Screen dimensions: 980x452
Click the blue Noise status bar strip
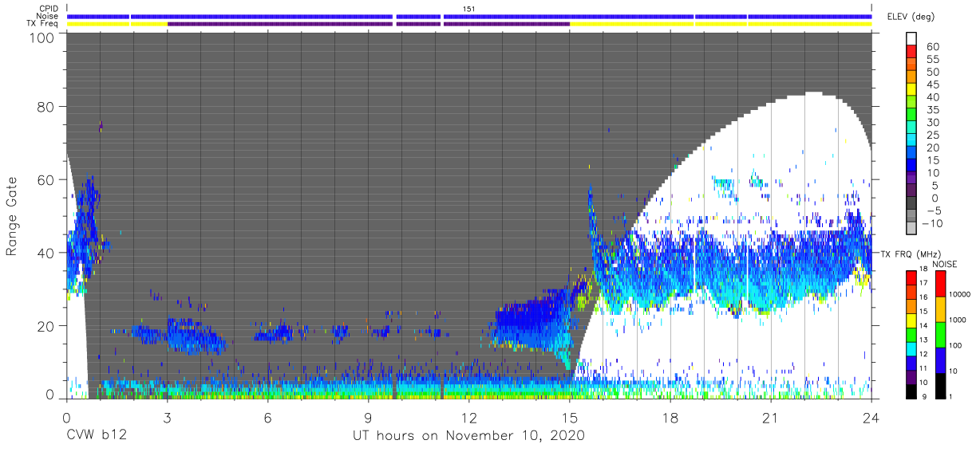[x=469, y=16]
